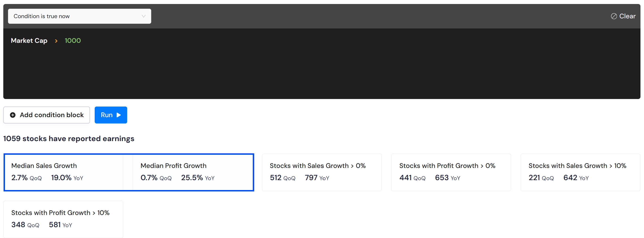The image size is (644, 238).
Task: Open the condition dropdown chevron
Action: tap(143, 16)
